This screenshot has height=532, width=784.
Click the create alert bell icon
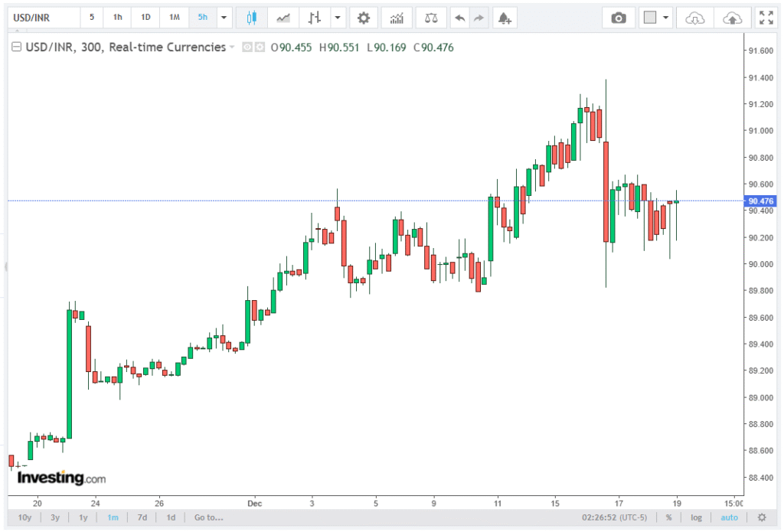click(x=503, y=17)
